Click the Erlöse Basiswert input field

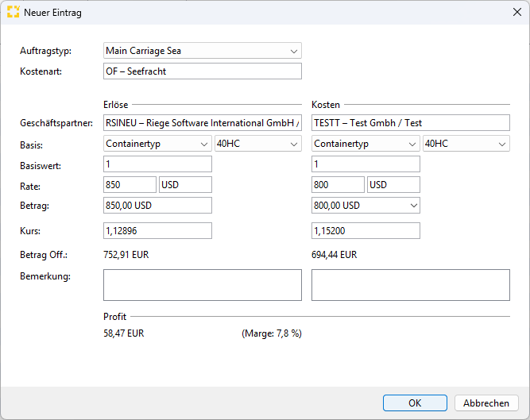157,164
